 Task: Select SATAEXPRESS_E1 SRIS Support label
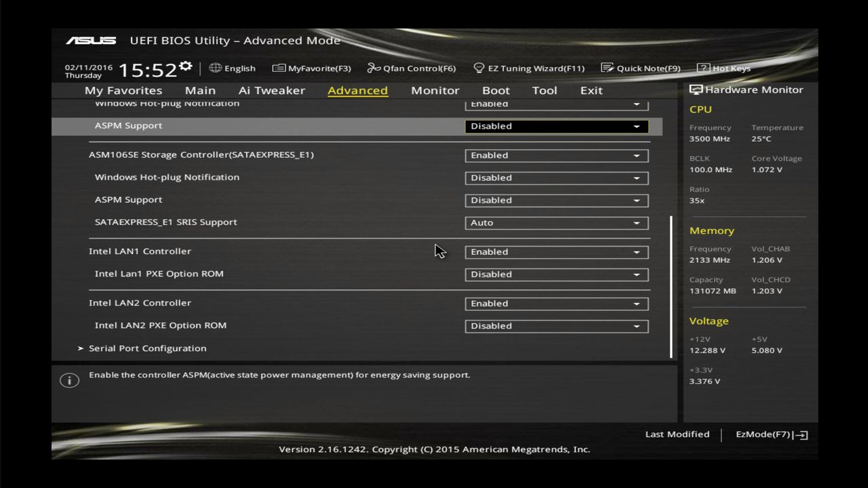166,222
